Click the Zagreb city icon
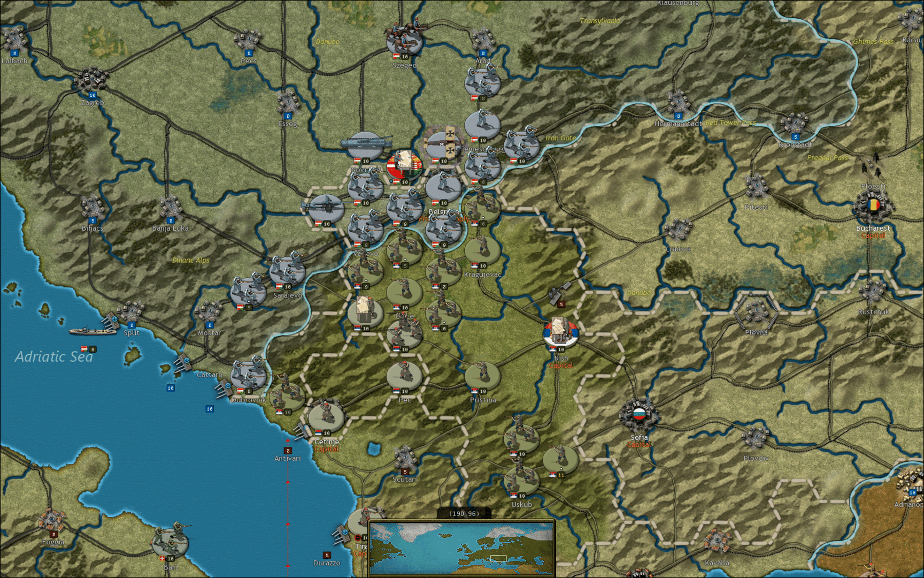The image size is (924, 578). pyautogui.click(x=92, y=81)
